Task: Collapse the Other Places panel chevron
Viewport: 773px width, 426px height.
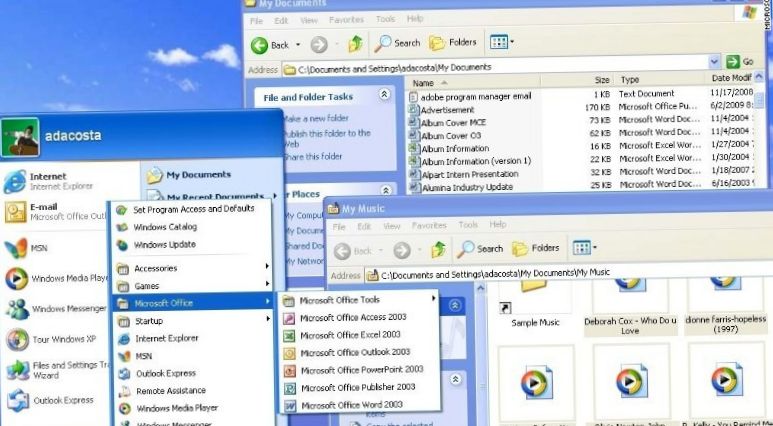Action: [x=386, y=190]
